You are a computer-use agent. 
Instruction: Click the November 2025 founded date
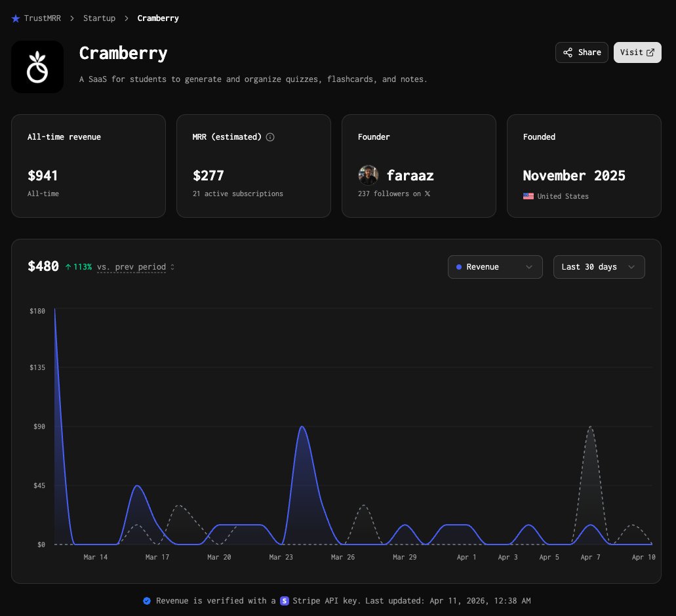574,176
